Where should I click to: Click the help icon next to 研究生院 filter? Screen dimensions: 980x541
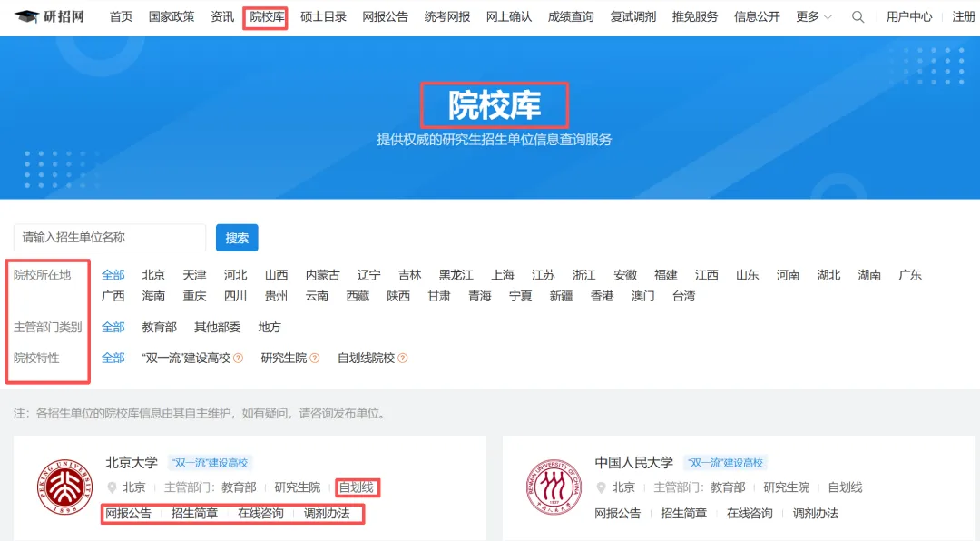point(315,359)
